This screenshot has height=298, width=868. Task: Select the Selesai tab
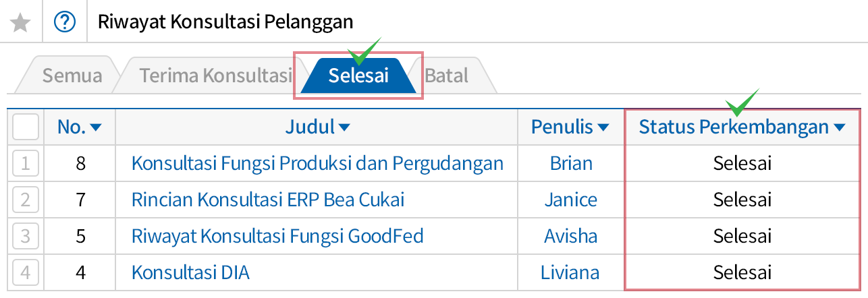(x=358, y=76)
